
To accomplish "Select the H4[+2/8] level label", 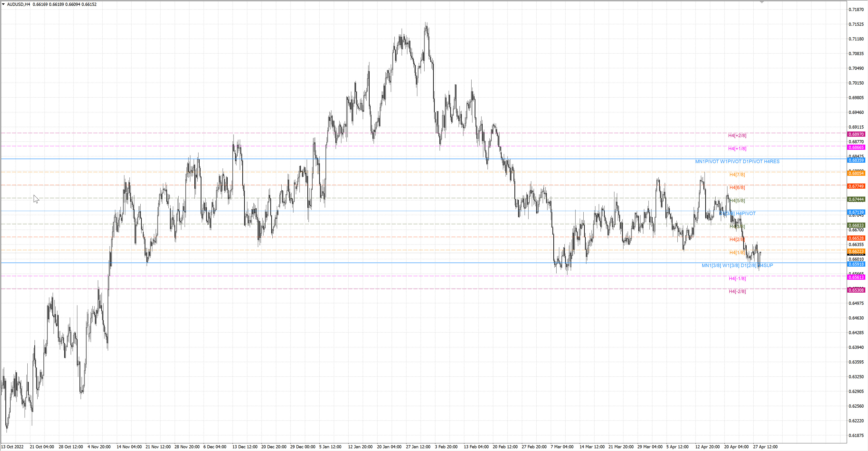I will [x=737, y=135].
